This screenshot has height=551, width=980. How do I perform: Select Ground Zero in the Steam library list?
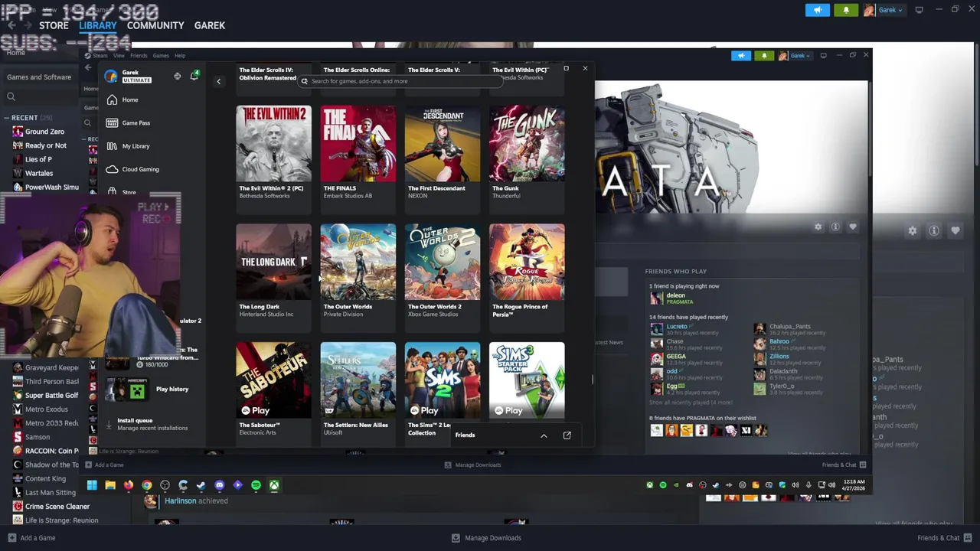pos(44,132)
